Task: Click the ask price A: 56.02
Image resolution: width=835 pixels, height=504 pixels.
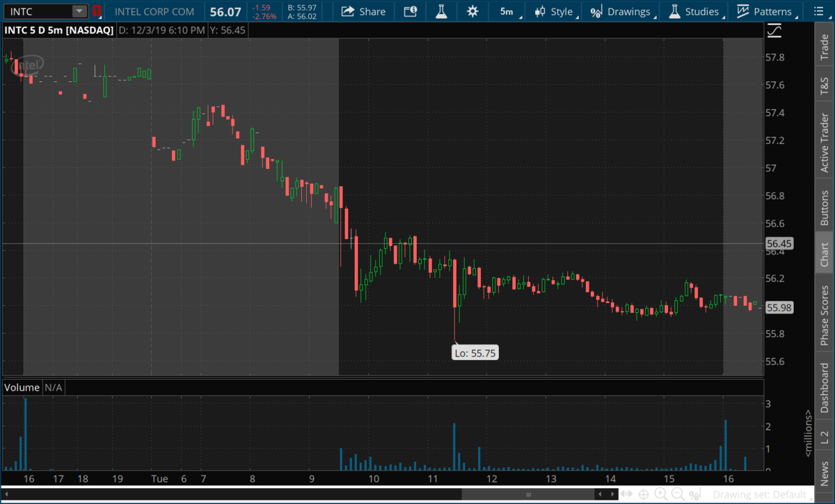Action: tap(302, 16)
